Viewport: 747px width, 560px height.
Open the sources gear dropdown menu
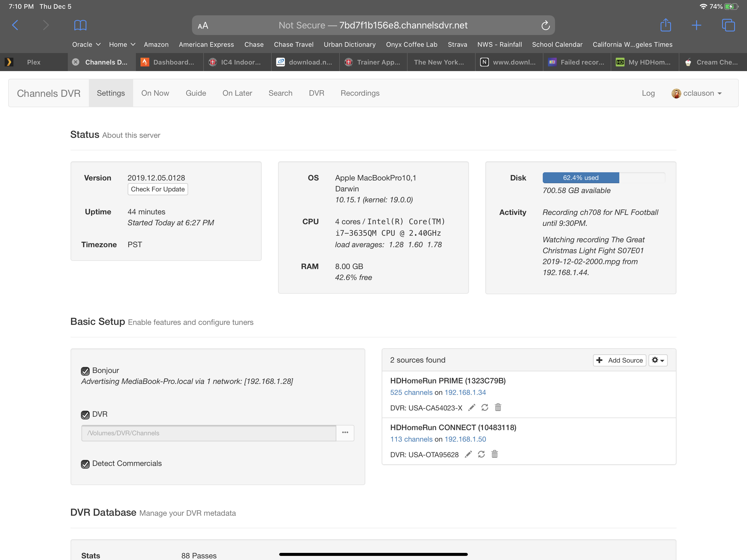[658, 360]
